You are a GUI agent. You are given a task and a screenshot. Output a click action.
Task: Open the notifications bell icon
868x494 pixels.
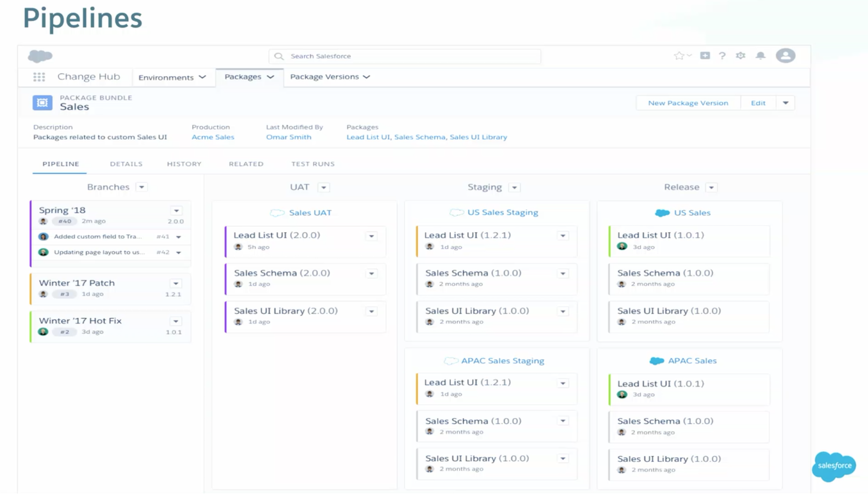pyautogui.click(x=761, y=55)
